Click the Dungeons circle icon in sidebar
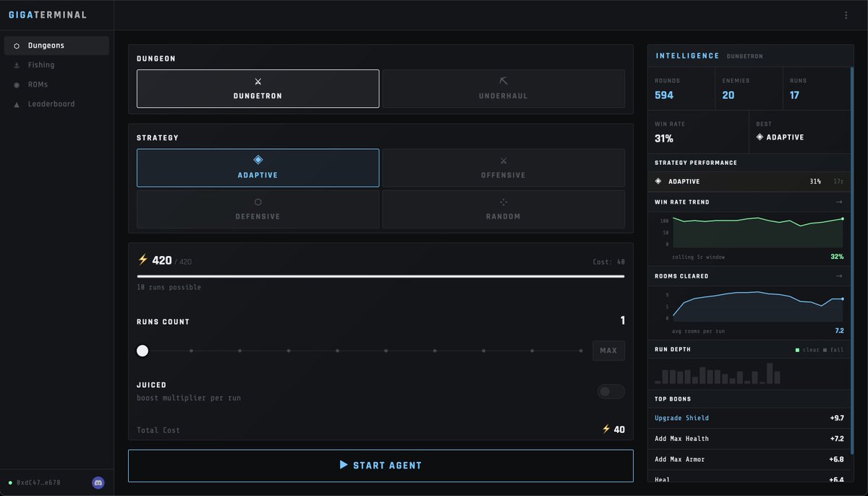This screenshot has width=868, height=496. click(x=17, y=46)
